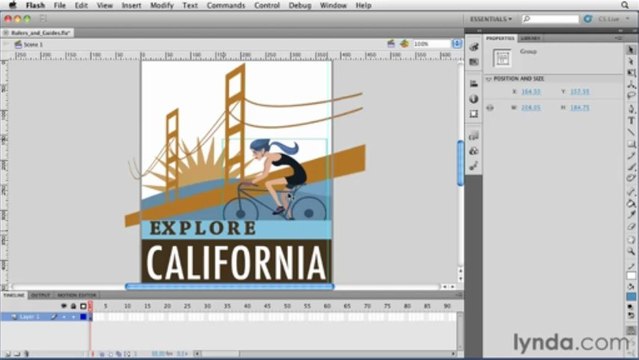The width and height of the screenshot is (639, 360).
Task: Collapse the Position and Size section
Action: (x=489, y=79)
